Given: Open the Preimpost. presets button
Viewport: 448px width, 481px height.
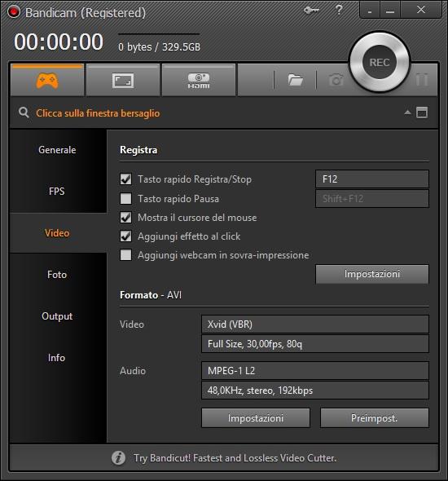Looking at the screenshot, I should point(375,417).
